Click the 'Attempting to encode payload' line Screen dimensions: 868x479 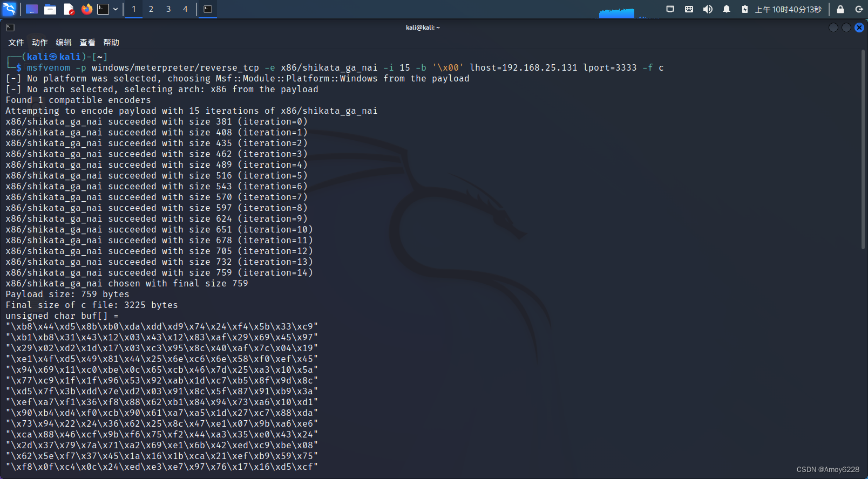(192, 111)
